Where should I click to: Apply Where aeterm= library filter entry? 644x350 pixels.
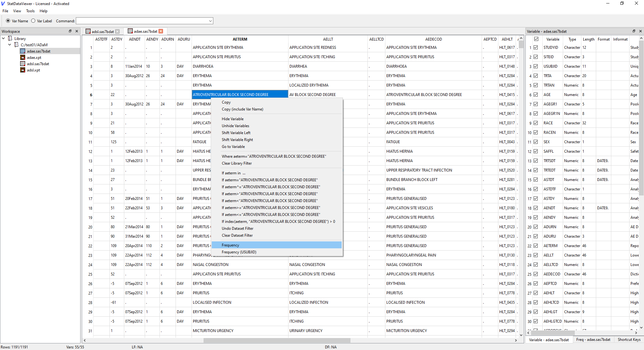pos(277,156)
